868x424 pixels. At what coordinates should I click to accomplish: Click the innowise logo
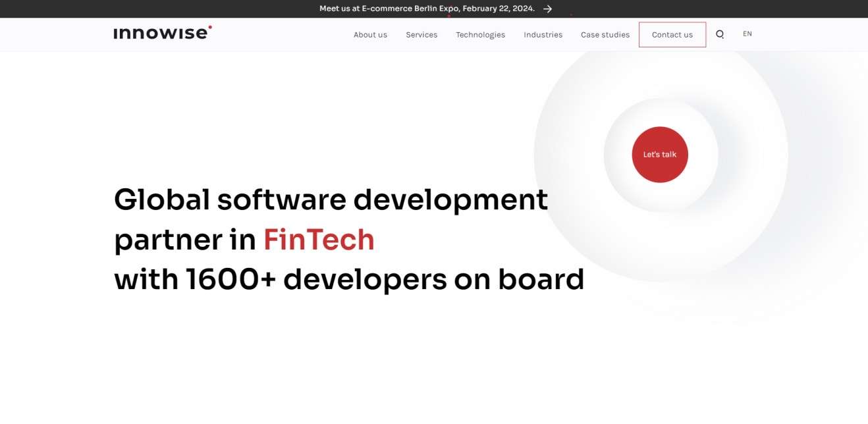point(162,33)
